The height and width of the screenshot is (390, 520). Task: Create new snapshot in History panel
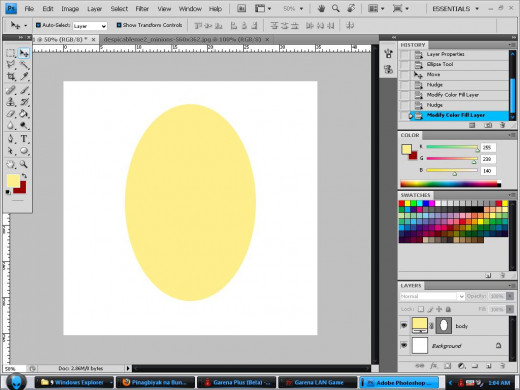pos(488,125)
